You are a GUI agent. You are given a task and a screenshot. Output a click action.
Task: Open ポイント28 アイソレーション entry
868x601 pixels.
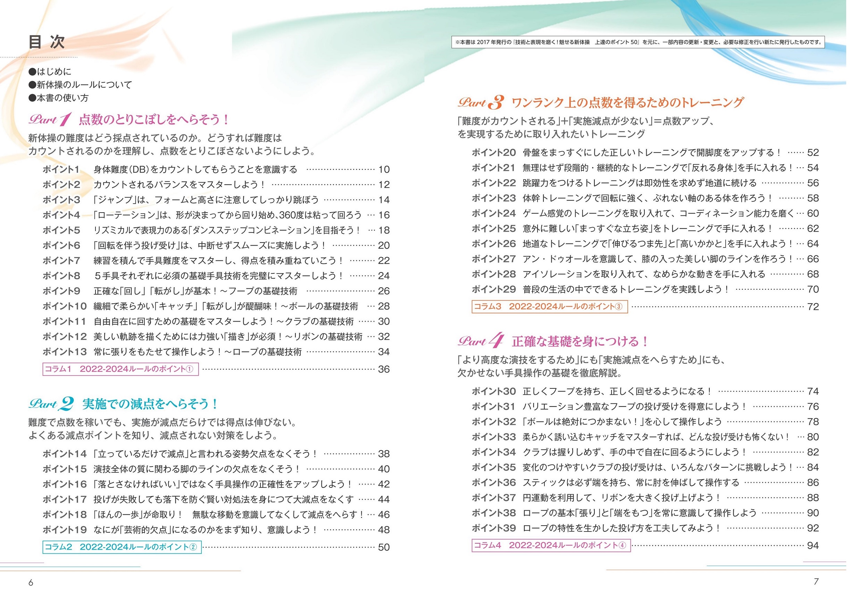coord(645,274)
